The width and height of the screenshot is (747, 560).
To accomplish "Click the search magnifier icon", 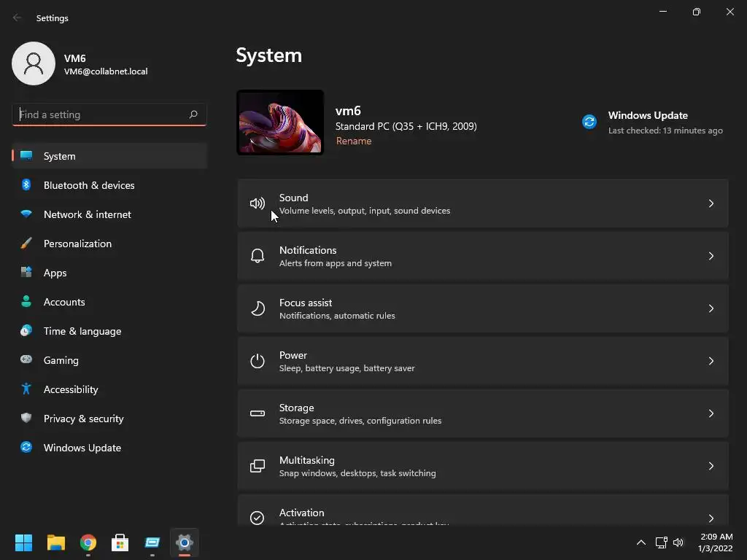I will pyautogui.click(x=193, y=114).
